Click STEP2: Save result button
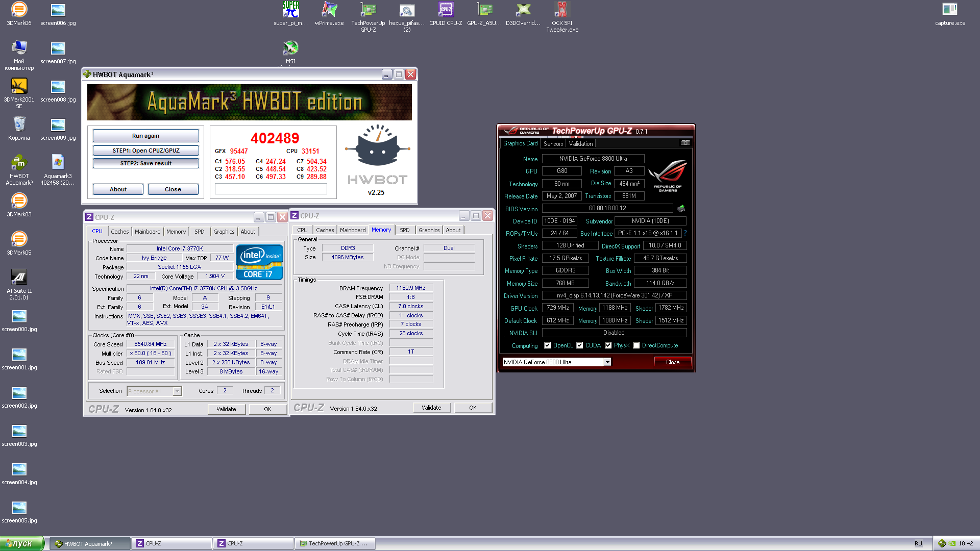 pos(145,163)
